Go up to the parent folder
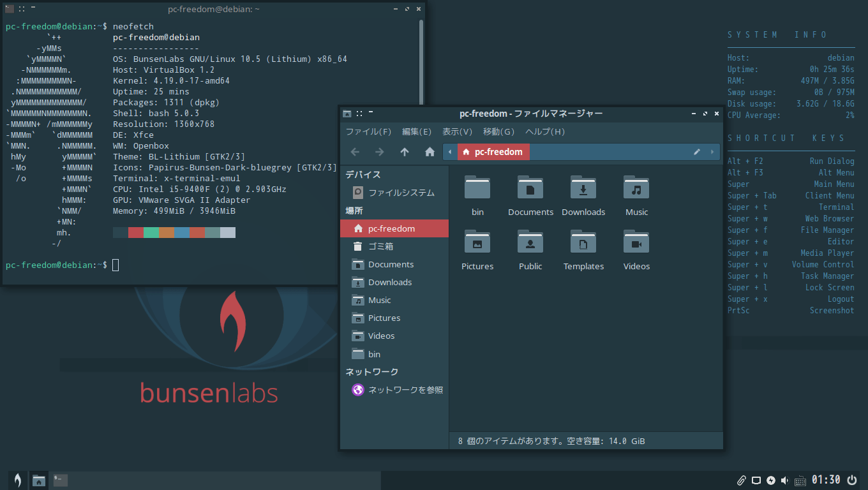The image size is (868, 490). pos(405,152)
